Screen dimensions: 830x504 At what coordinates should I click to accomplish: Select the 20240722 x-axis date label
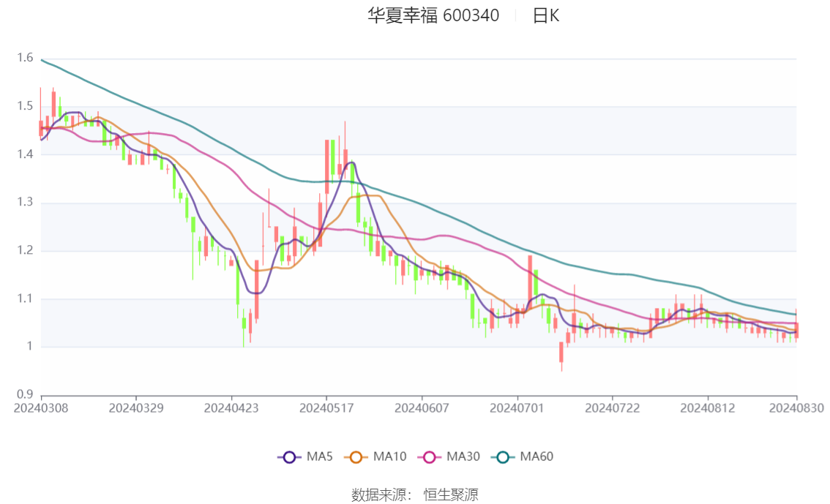pyautogui.click(x=613, y=408)
